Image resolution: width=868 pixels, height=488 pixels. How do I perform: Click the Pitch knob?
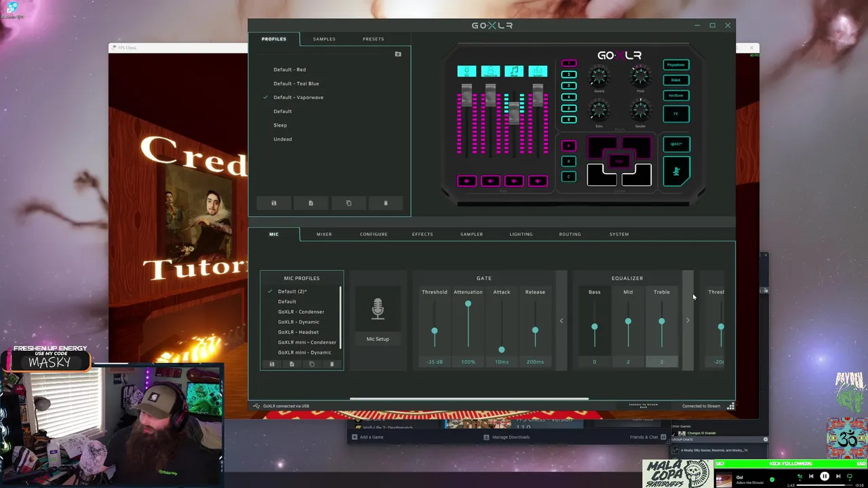[640, 77]
